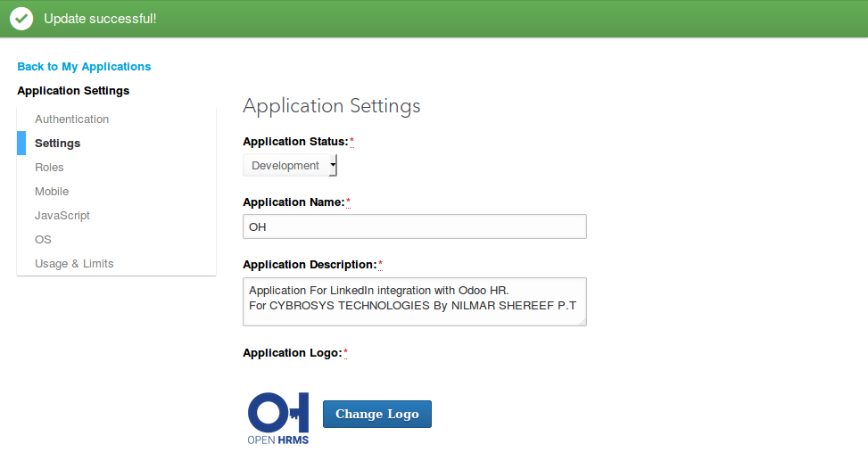Click the Application Settings sidebar header
Screen dimensions: 868x469
click(x=73, y=91)
